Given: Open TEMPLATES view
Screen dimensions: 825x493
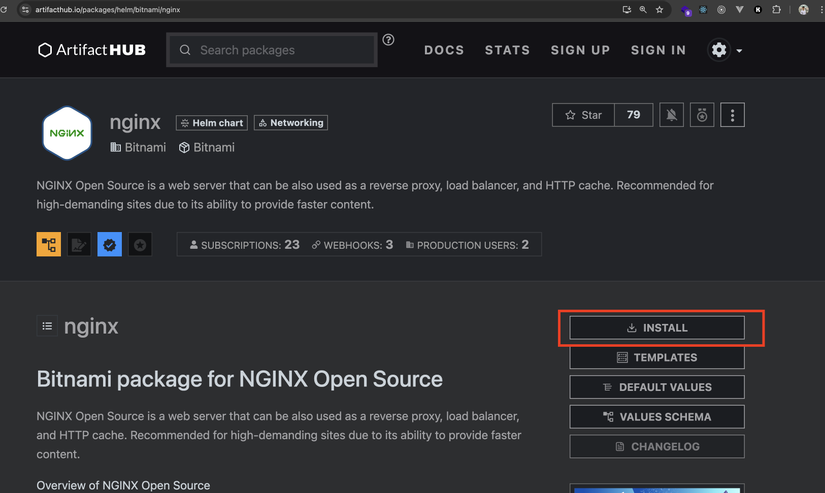Looking at the screenshot, I should (x=657, y=357).
